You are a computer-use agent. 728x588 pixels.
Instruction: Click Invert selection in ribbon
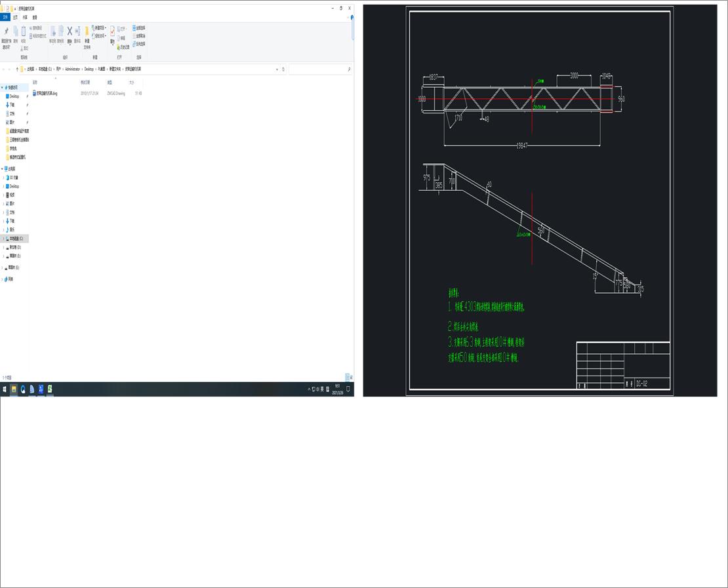(x=139, y=44)
